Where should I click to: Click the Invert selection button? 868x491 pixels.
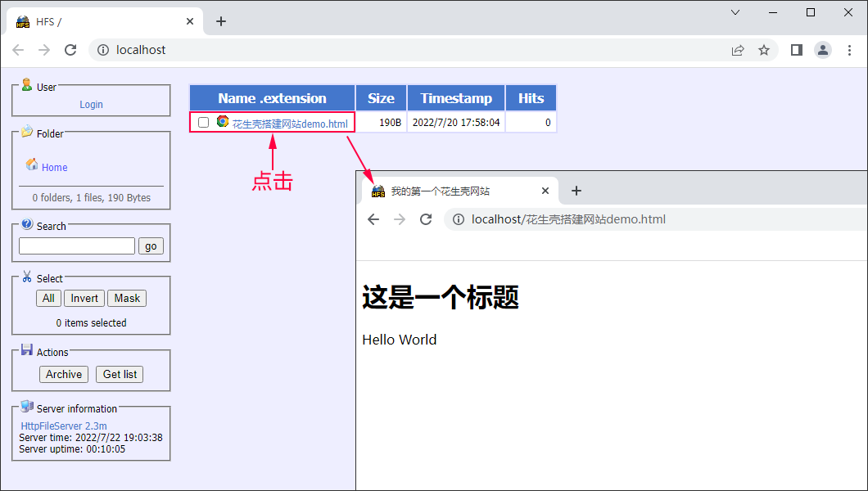[x=84, y=299]
